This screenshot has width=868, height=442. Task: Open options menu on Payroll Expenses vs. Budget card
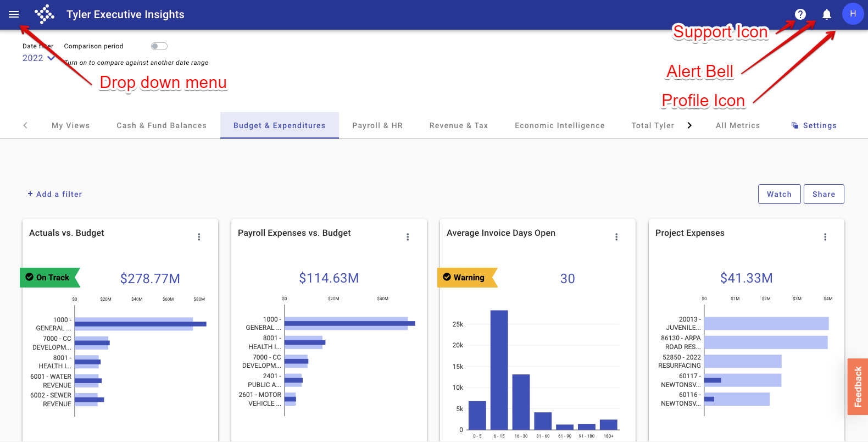coord(408,237)
